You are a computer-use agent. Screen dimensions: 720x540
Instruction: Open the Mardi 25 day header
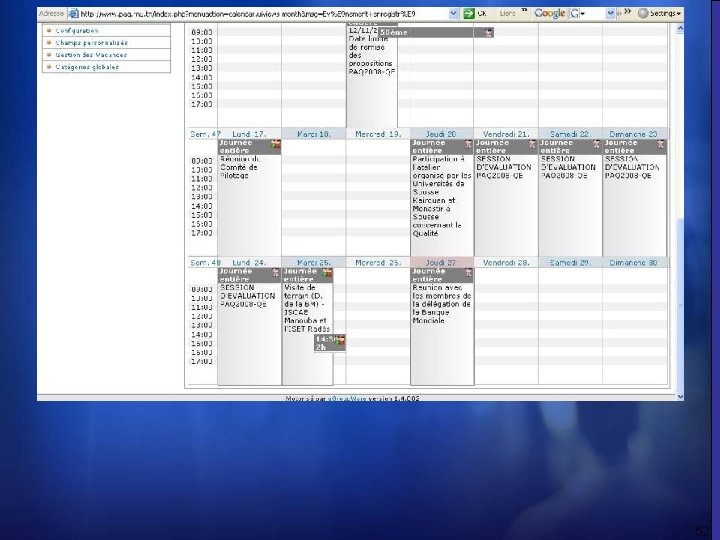pyautogui.click(x=314, y=263)
